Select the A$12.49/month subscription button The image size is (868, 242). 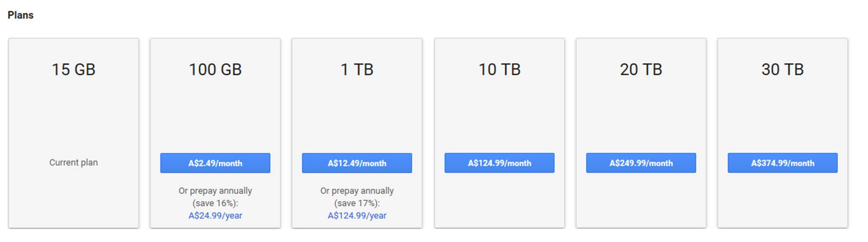357,163
